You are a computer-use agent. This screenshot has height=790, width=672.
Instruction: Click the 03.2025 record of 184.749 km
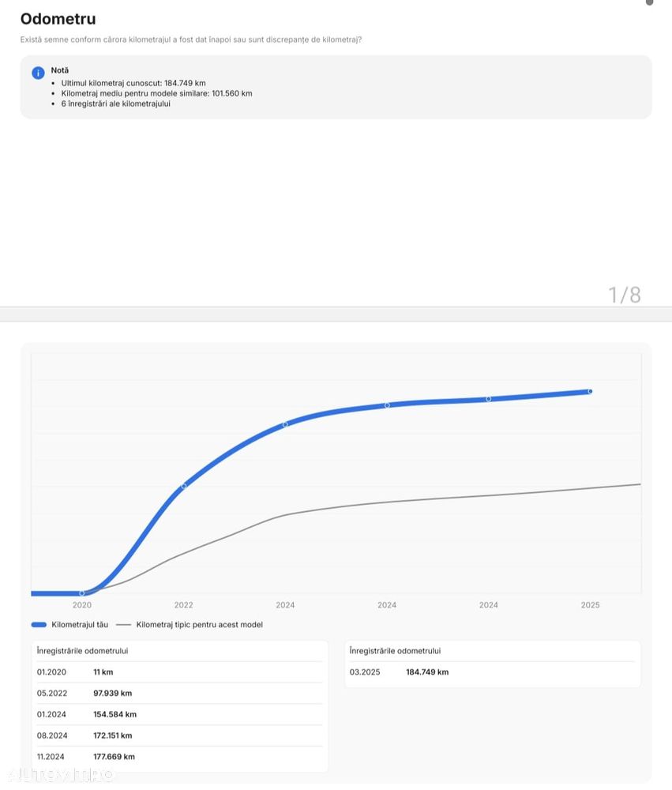(x=492, y=672)
